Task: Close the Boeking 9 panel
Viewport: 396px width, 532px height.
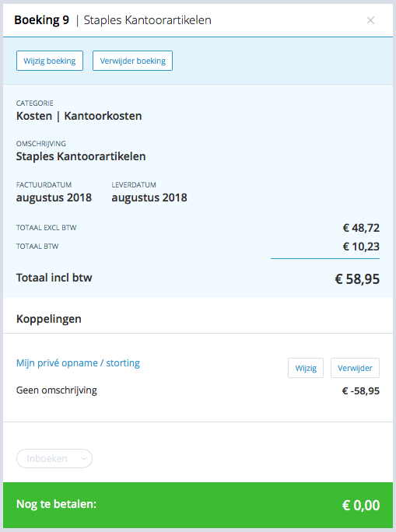Action: (x=370, y=20)
